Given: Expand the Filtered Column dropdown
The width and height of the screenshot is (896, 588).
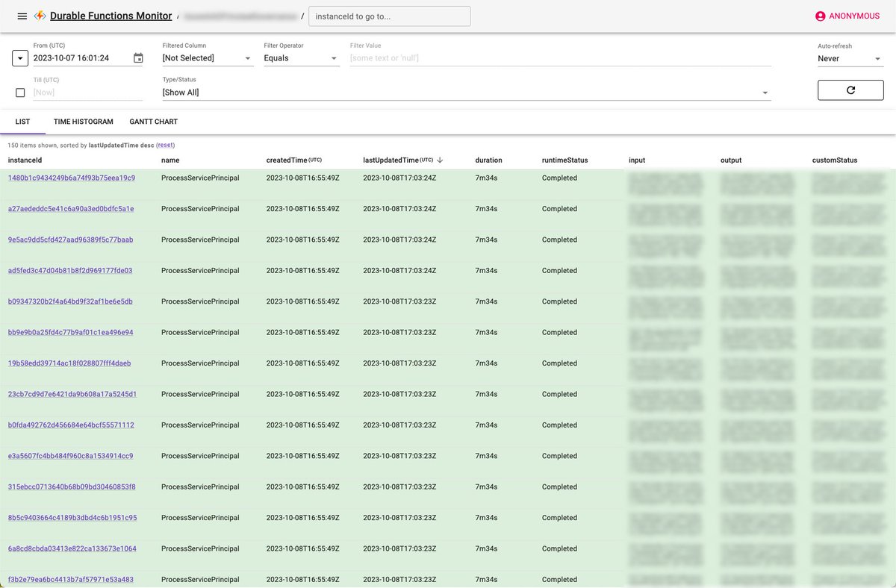Looking at the screenshot, I should 208,58.
